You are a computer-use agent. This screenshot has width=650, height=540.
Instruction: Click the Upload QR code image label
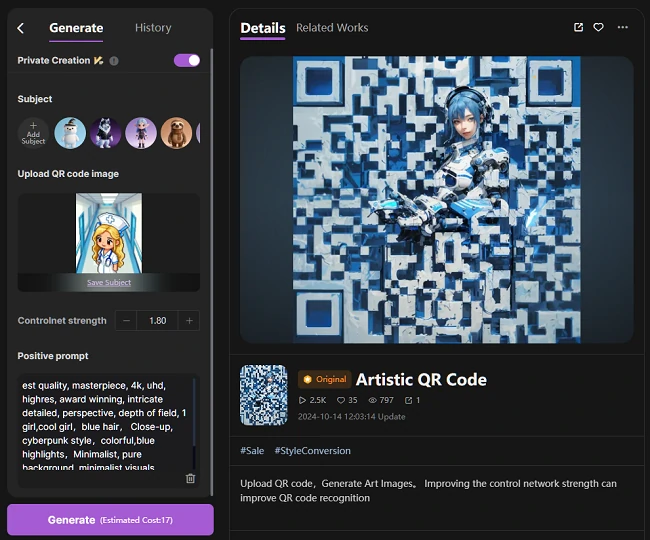click(x=68, y=174)
